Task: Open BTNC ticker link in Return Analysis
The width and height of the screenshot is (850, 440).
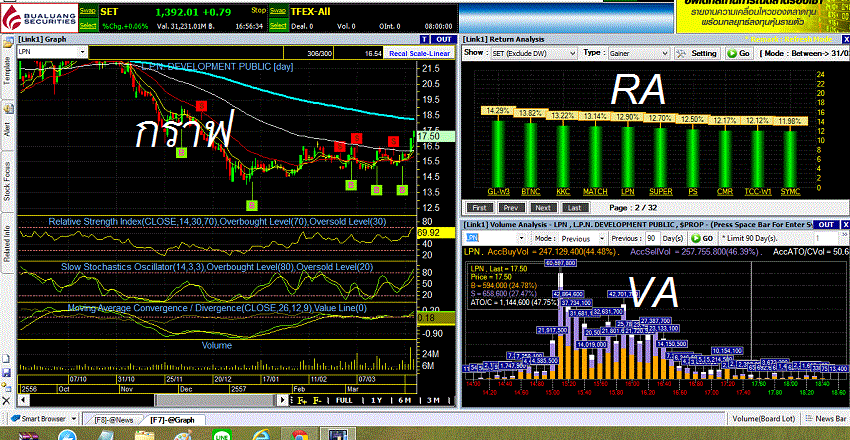Action: coord(530,192)
